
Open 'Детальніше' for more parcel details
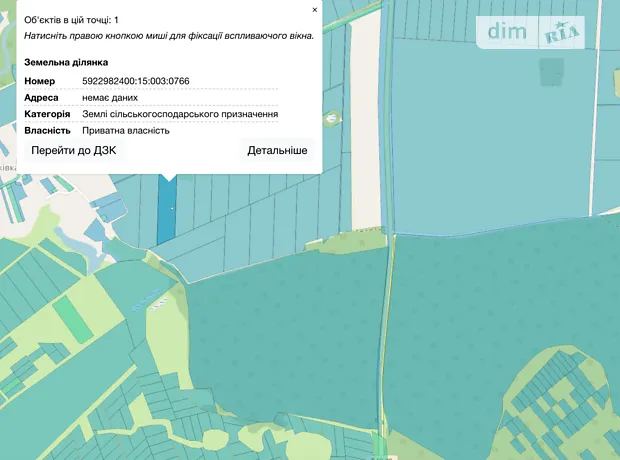(x=277, y=150)
